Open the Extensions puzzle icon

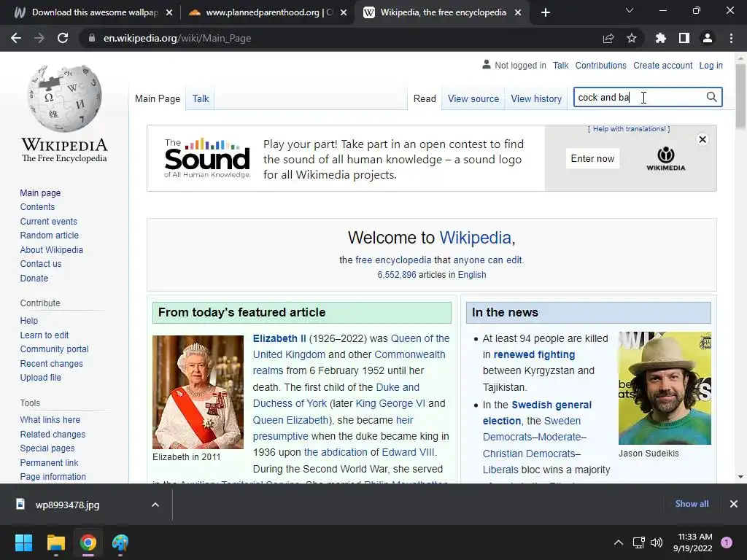click(660, 38)
